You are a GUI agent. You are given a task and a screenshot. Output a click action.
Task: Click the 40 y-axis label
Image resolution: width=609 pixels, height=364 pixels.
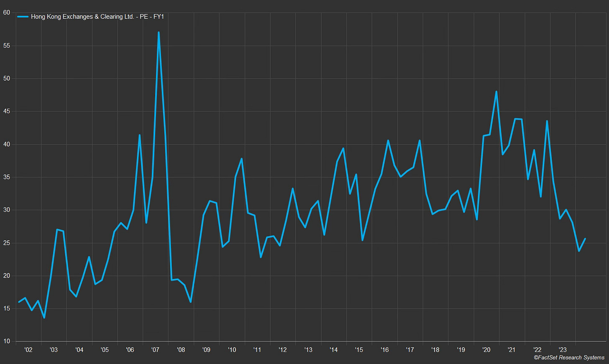pos(7,145)
